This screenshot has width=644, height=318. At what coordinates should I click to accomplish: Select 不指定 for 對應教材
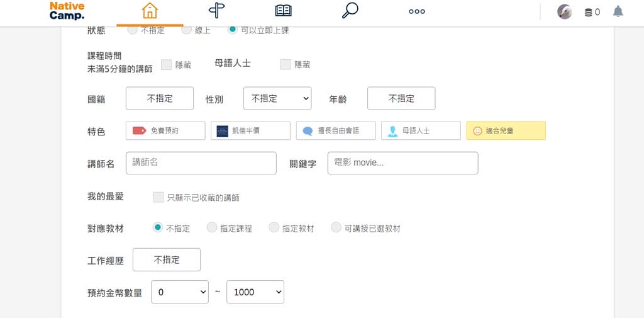158,227
